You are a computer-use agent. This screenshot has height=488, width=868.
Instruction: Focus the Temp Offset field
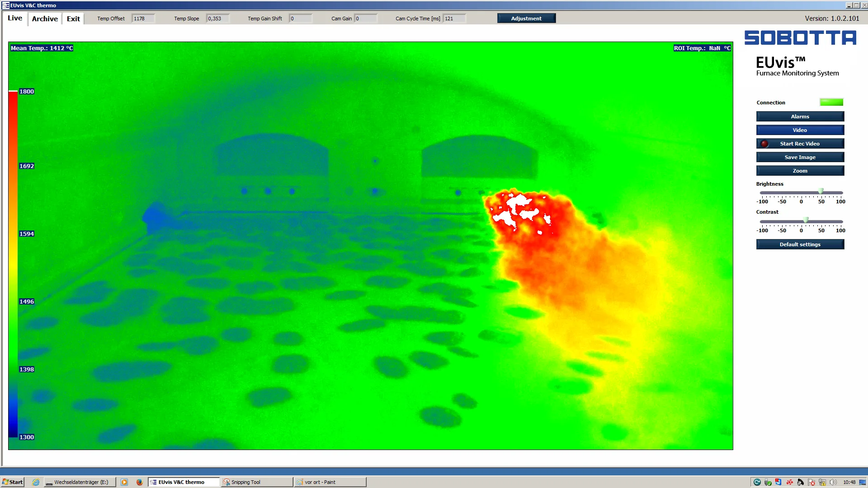(143, 19)
